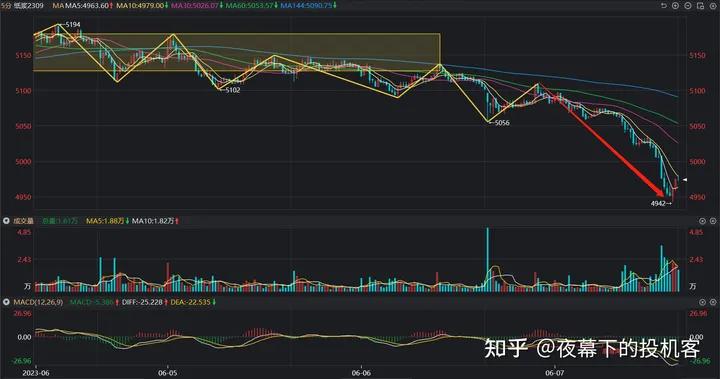Click the tallest volume bar

tap(488, 260)
